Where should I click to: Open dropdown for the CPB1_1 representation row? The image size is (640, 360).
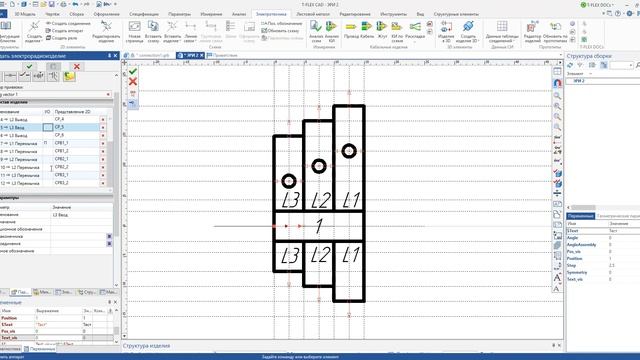coord(103,143)
